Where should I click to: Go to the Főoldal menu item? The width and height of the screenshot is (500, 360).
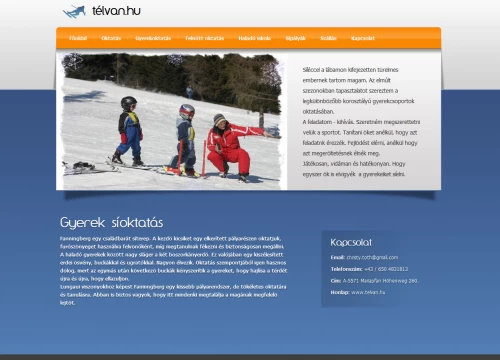click(78, 38)
